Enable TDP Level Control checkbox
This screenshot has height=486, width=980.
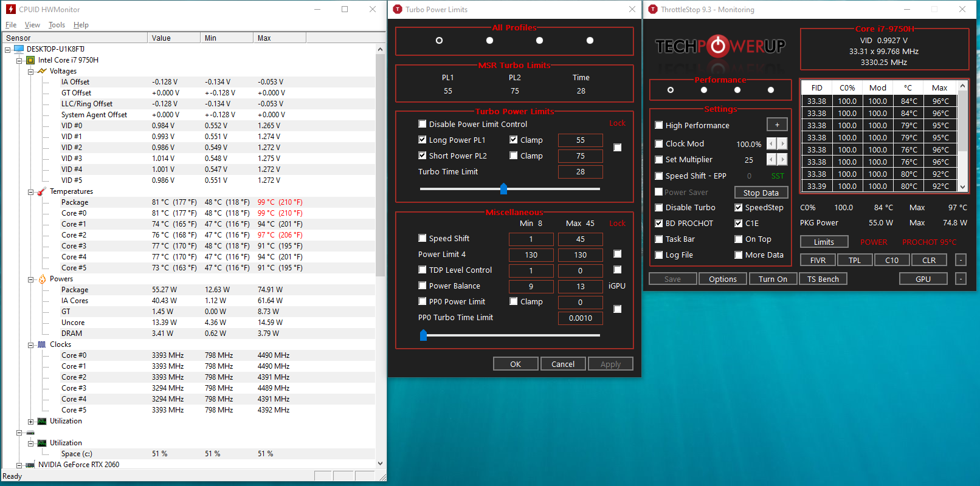423,270
